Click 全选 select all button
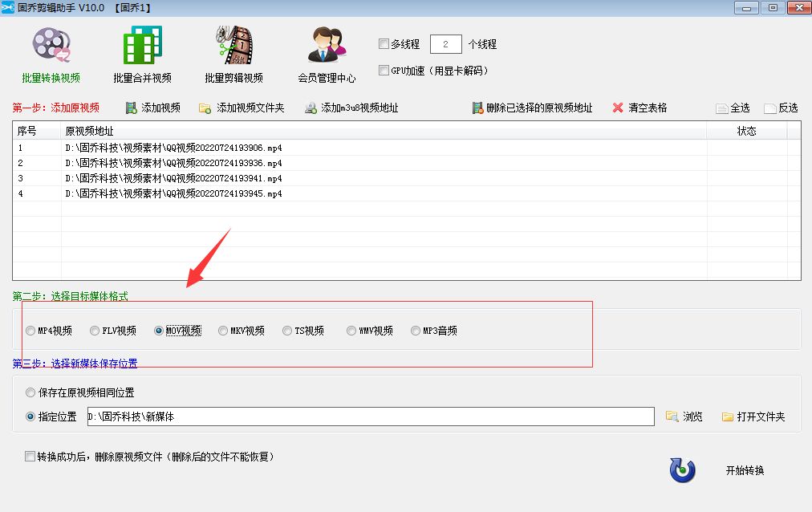Image resolution: width=812 pixels, height=512 pixels. [733, 108]
